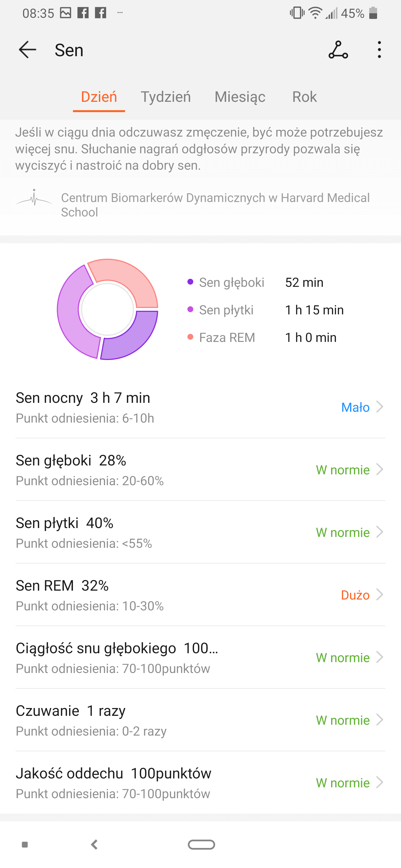Switch to the Miesiąc tab
This screenshot has height=868, width=401.
pyautogui.click(x=240, y=97)
